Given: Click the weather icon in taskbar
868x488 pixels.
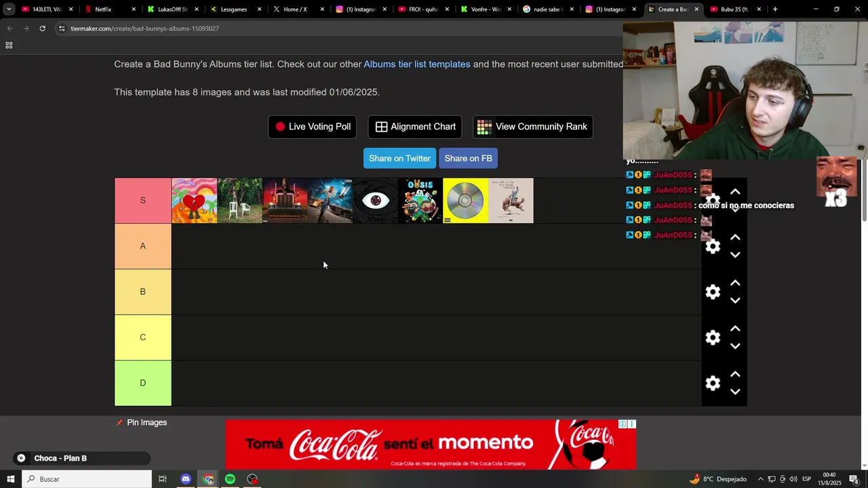Looking at the screenshot, I should click(x=694, y=479).
